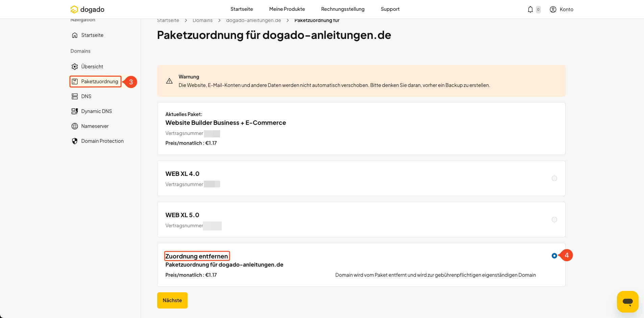Image resolution: width=644 pixels, height=318 pixels.
Task: Click the Nächste button
Action: point(172,300)
